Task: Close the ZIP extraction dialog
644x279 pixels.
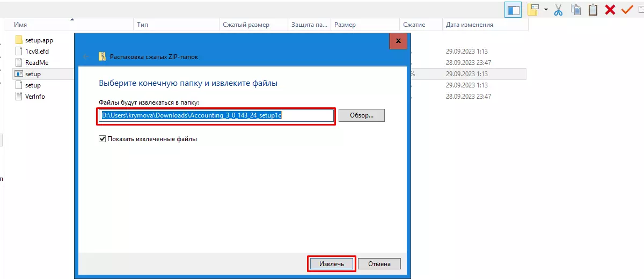Action: 398,41
